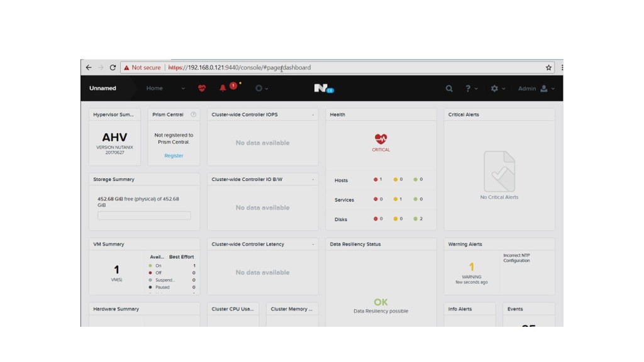Click the search magnifier icon
The width and height of the screenshot is (644, 362).
(449, 89)
